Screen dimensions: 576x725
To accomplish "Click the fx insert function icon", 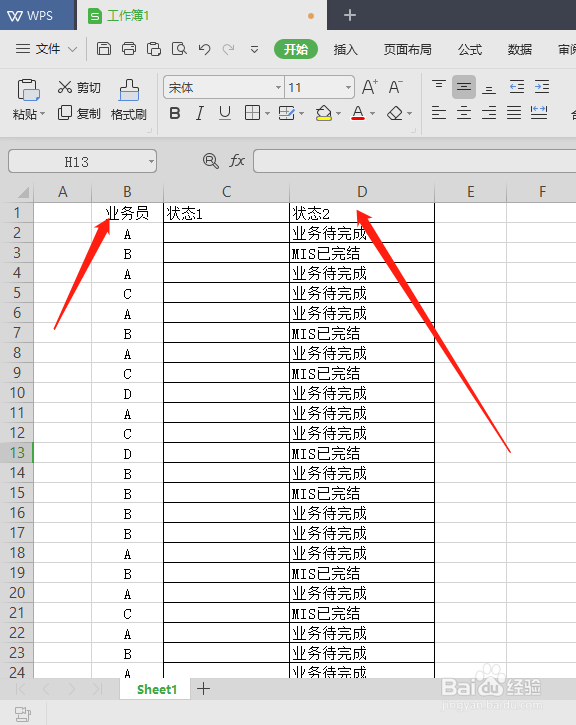I will tap(237, 161).
